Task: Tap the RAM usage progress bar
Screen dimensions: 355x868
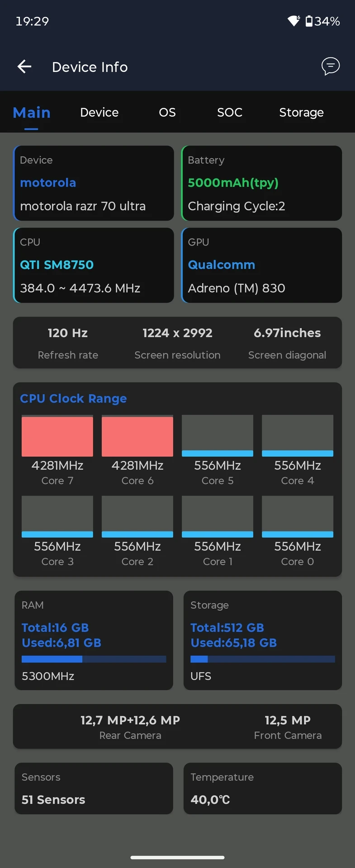Action: click(94, 659)
